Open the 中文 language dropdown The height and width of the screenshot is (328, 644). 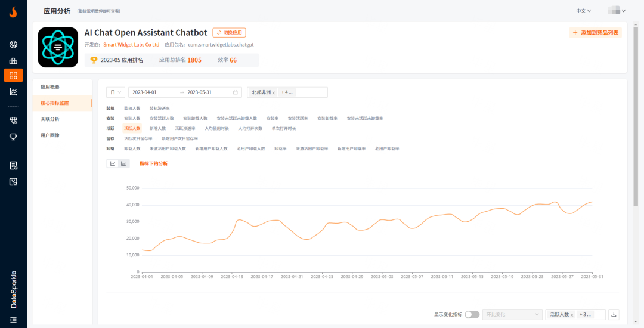pyautogui.click(x=583, y=11)
